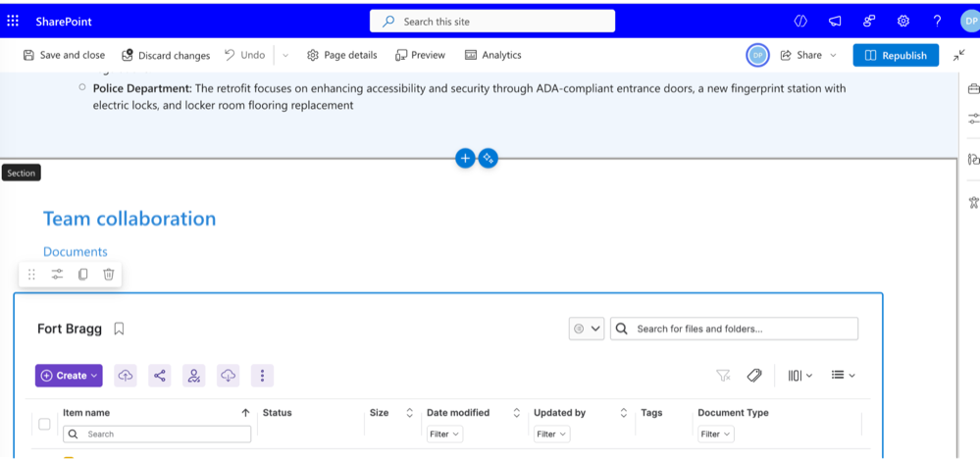Open the Date modified Filter dropdown
Viewport: 980px width, 459px height.
point(445,434)
